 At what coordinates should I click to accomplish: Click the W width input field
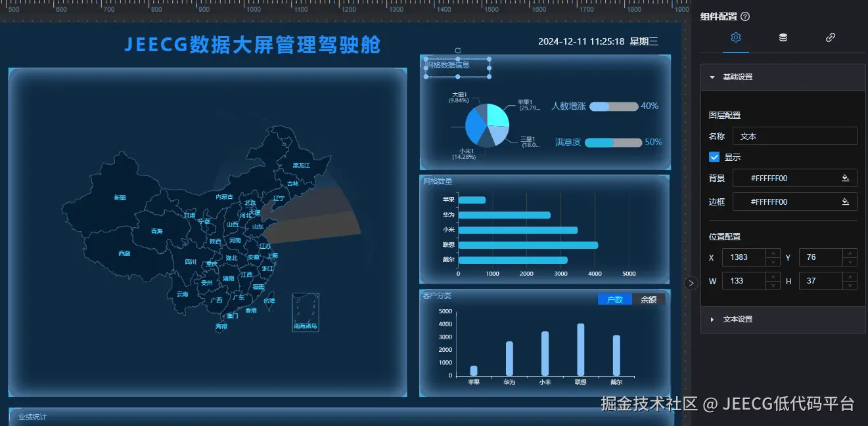coord(745,281)
